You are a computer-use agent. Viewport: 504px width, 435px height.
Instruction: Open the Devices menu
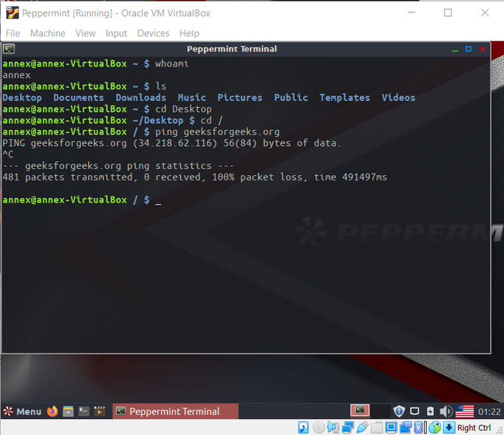tap(153, 33)
